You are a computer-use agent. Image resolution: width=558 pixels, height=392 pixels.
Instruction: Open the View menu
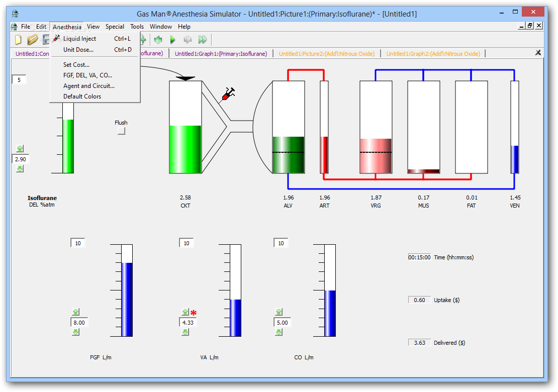[x=93, y=26]
